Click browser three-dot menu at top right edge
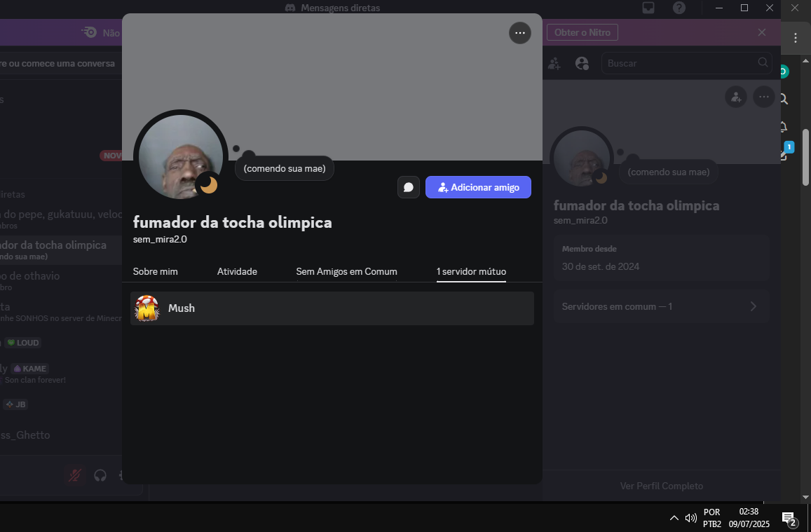The height and width of the screenshot is (532, 811). (x=796, y=38)
